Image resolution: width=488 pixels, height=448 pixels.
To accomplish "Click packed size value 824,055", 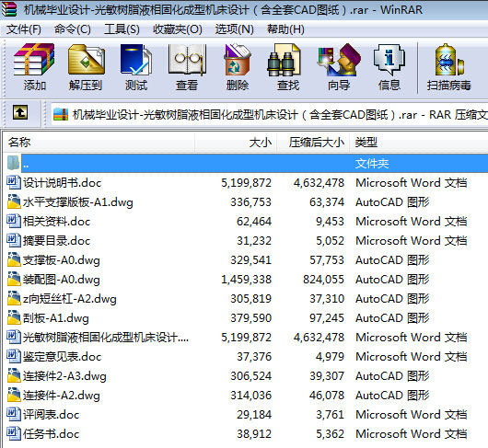I will pyautogui.click(x=324, y=279).
